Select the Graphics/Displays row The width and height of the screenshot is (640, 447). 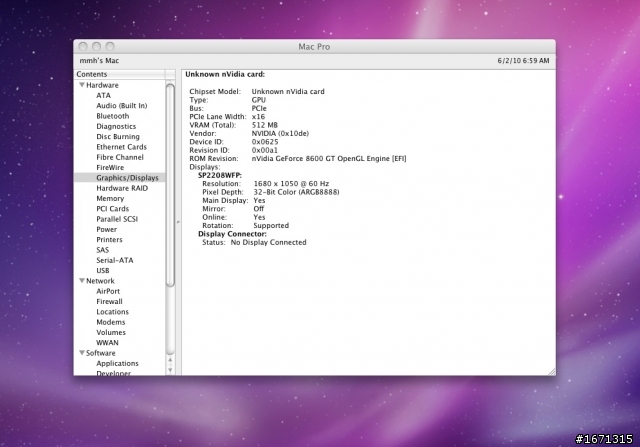[x=120, y=178]
